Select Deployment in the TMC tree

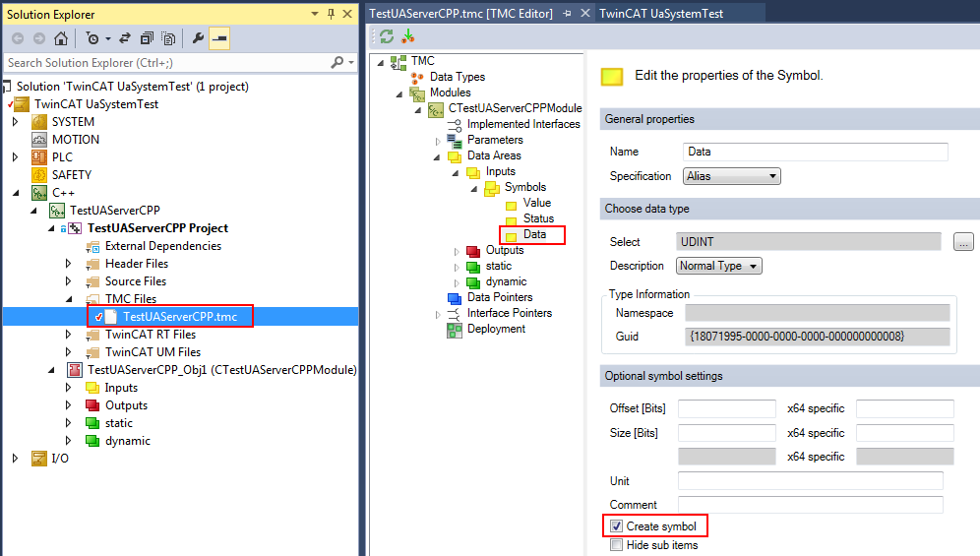[496, 329]
